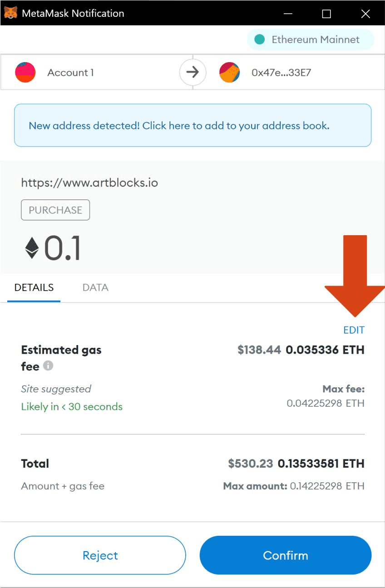This screenshot has height=588, width=385.
Task: Add new address to address book
Action: (193, 125)
